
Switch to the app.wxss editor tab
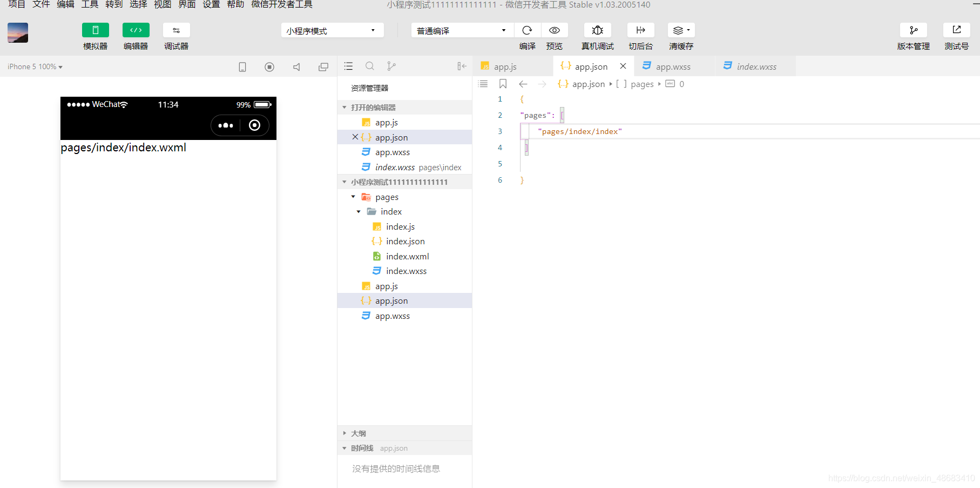coord(673,66)
